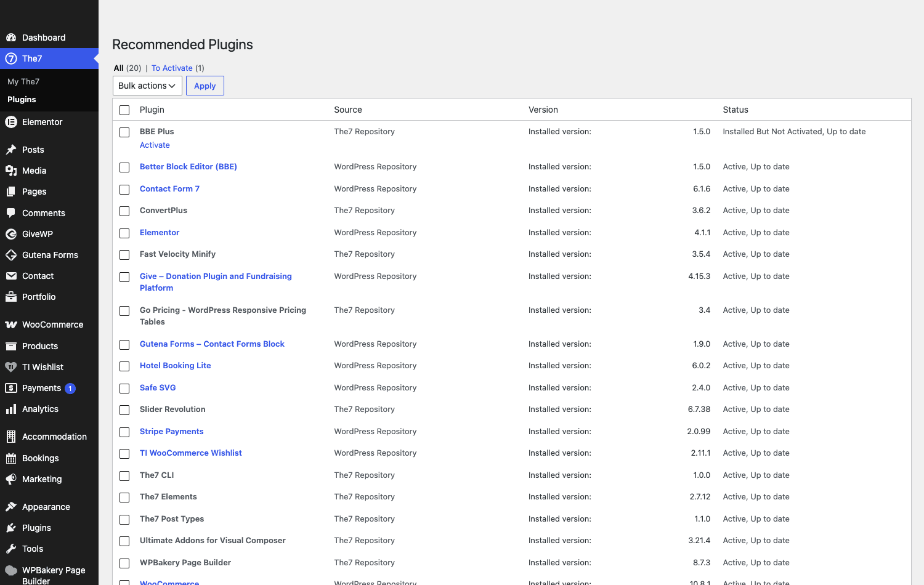Click the Comments speech bubble icon
924x585 pixels.
[11, 213]
